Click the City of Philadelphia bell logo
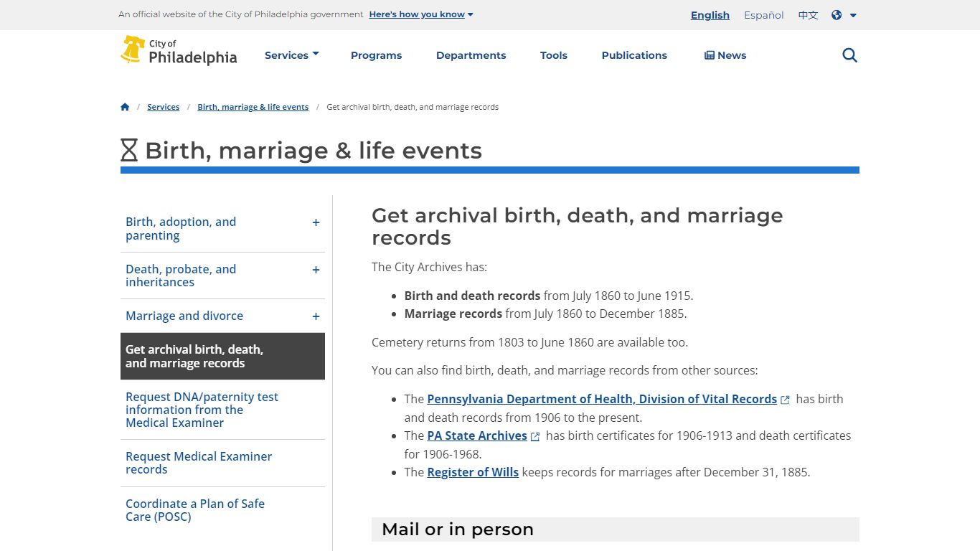This screenshot has width=980, height=551. point(179,50)
